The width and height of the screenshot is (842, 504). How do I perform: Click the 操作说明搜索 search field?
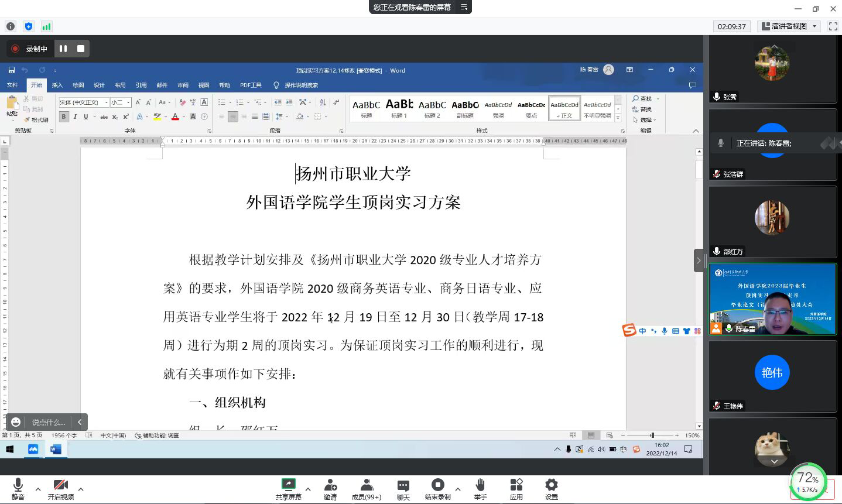pyautogui.click(x=301, y=85)
